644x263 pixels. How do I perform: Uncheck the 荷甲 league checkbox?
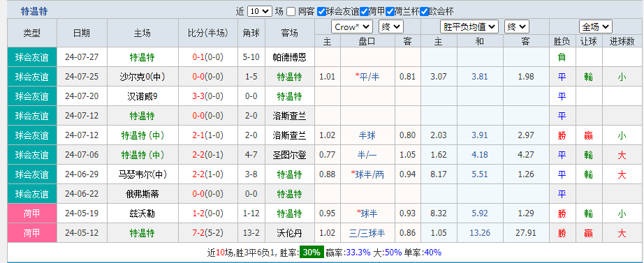coord(364,11)
